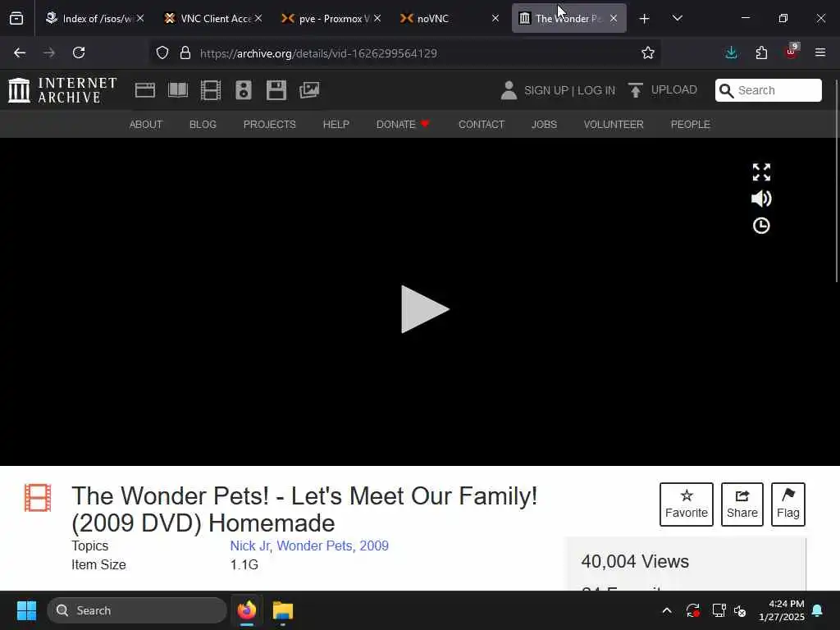Viewport: 840px width, 630px height.
Task: Show hidden system tray icons
Action: [x=667, y=610]
